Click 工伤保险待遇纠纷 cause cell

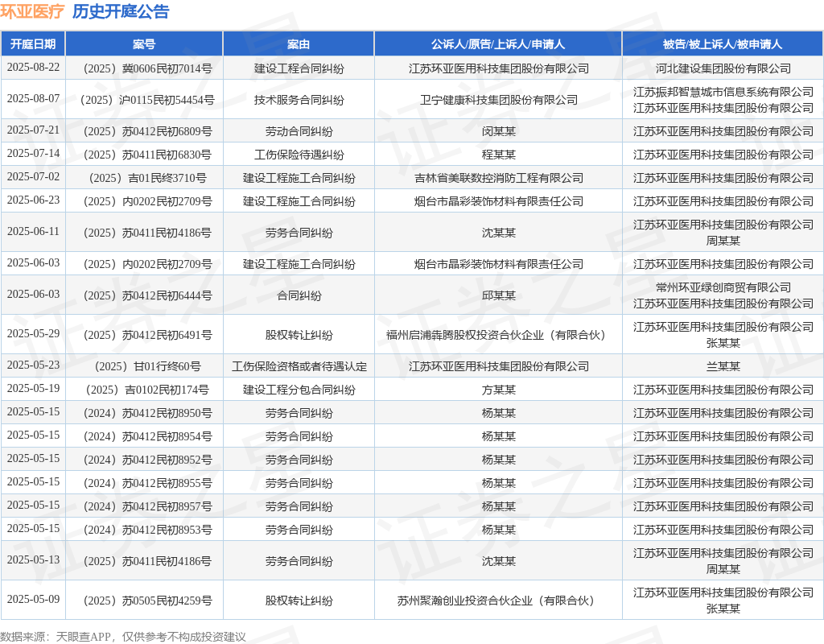(x=299, y=155)
